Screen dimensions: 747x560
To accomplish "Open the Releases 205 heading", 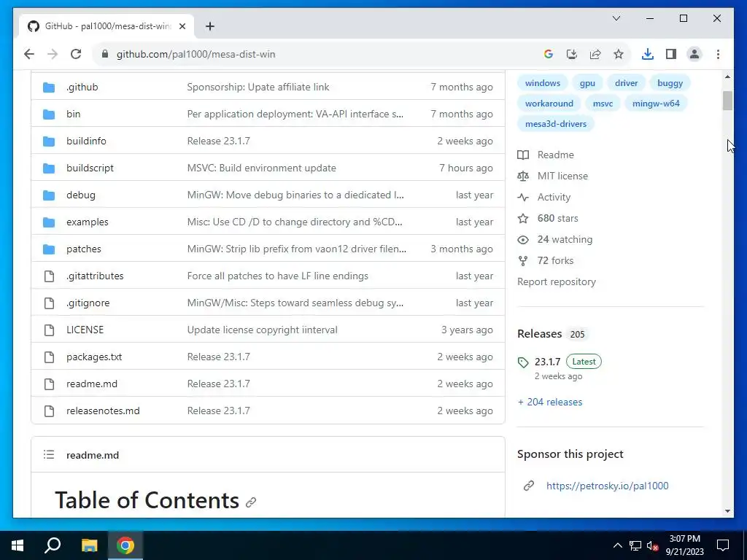I will (x=551, y=334).
